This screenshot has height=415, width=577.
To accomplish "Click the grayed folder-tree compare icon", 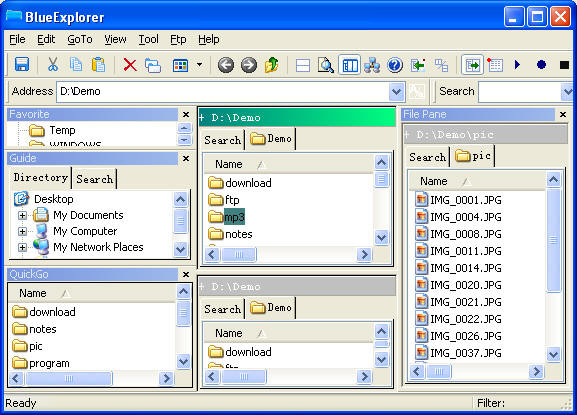I will coord(441,65).
